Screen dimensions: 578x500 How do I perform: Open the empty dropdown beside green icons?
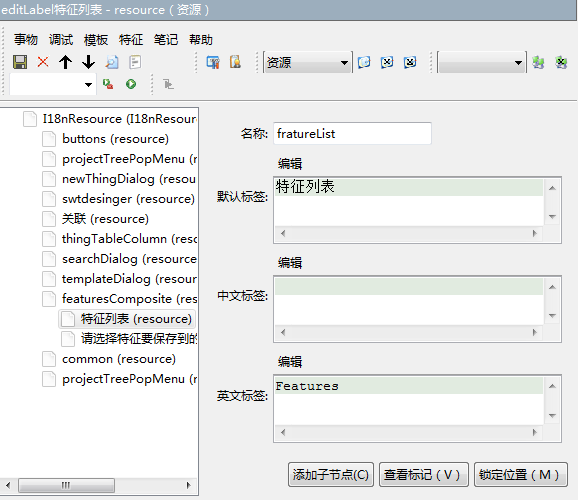pyautogui.click(x=481, y=62)
